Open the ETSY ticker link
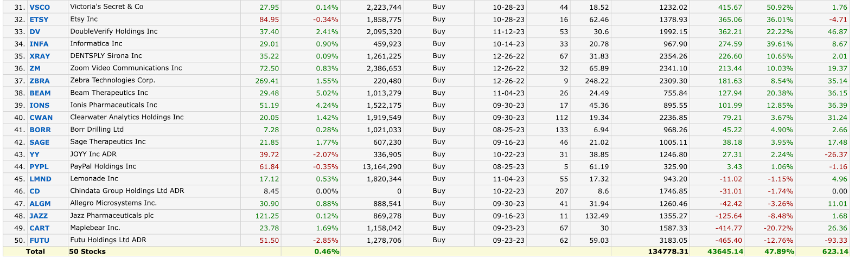 (39, 20)
